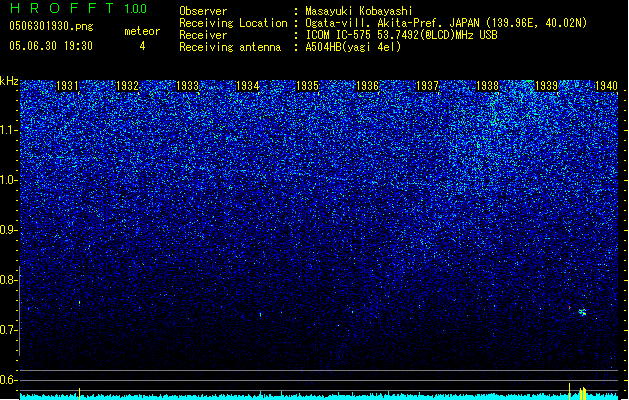Click the red meteor echo dot near 1939
The height and width of the screenshot is (400, 629).
click(570, 308)
